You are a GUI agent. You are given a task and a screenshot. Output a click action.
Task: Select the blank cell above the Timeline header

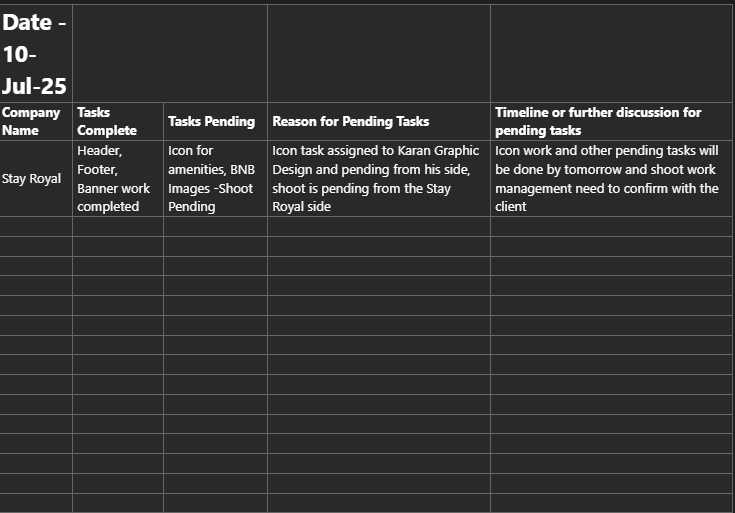click(611, 53)
